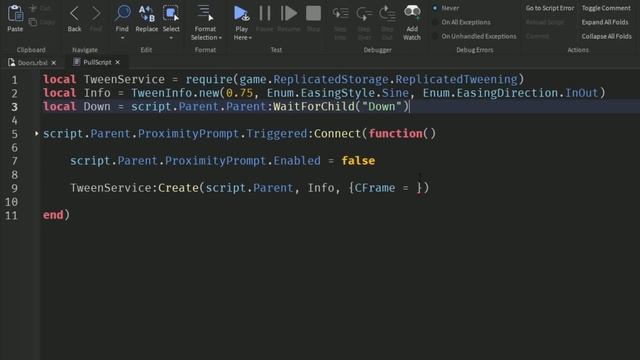
Task: Click the Pause test button
Action: pyautogui.click(x=265, y=13)
